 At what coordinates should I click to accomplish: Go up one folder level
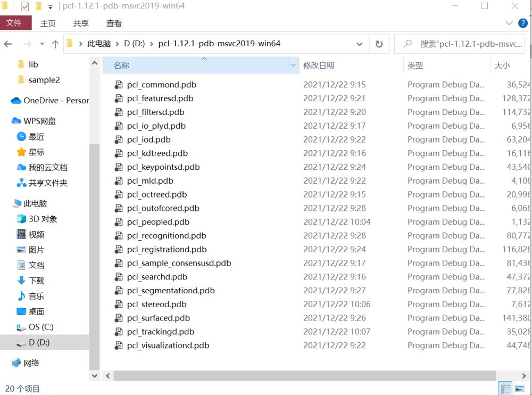[x=55, y=44]
